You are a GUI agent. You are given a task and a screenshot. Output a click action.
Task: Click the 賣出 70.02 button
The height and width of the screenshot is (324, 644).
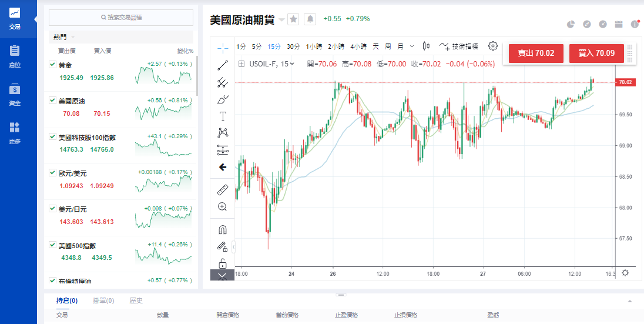click(x=535, y=54)
